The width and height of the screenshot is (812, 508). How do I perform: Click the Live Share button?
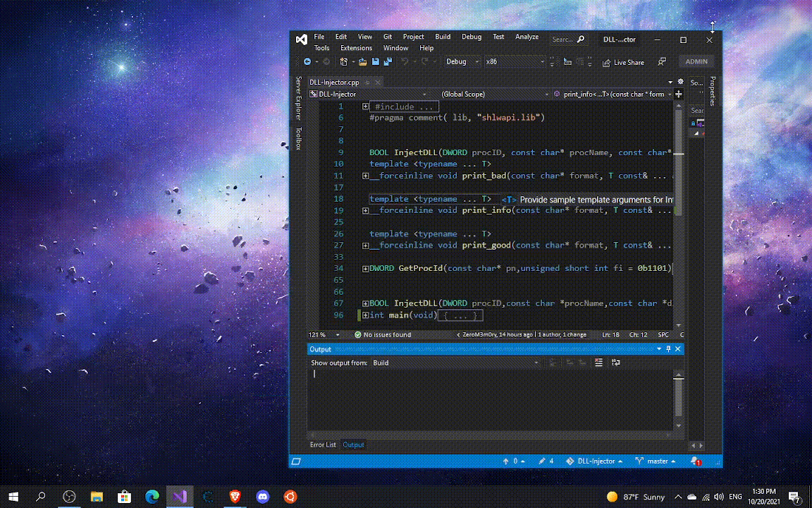point(622,62)
